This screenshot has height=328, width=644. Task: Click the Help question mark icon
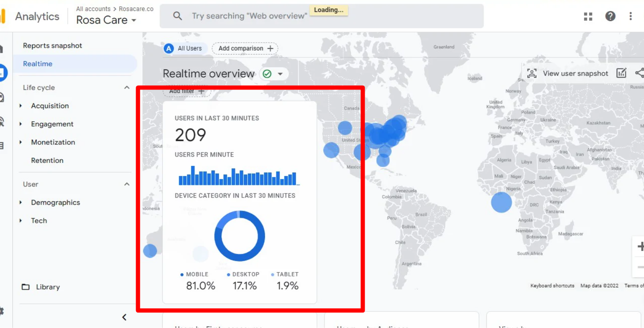610,16
